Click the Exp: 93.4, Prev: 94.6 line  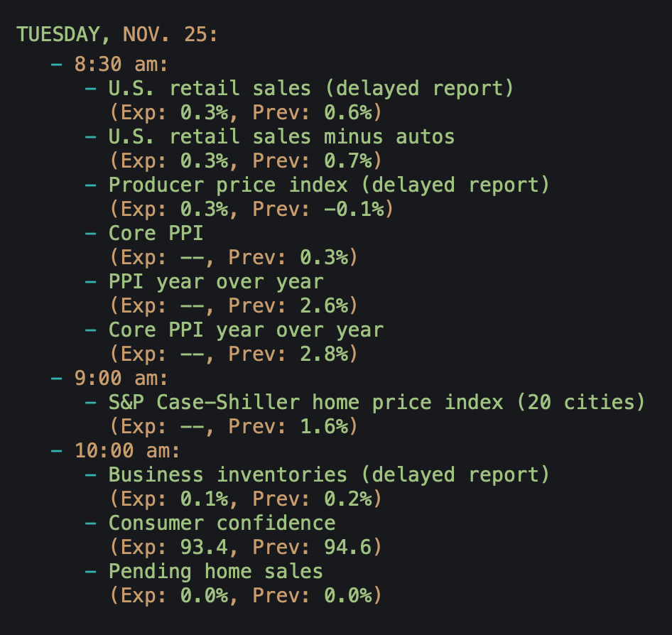tap(246, 548)
